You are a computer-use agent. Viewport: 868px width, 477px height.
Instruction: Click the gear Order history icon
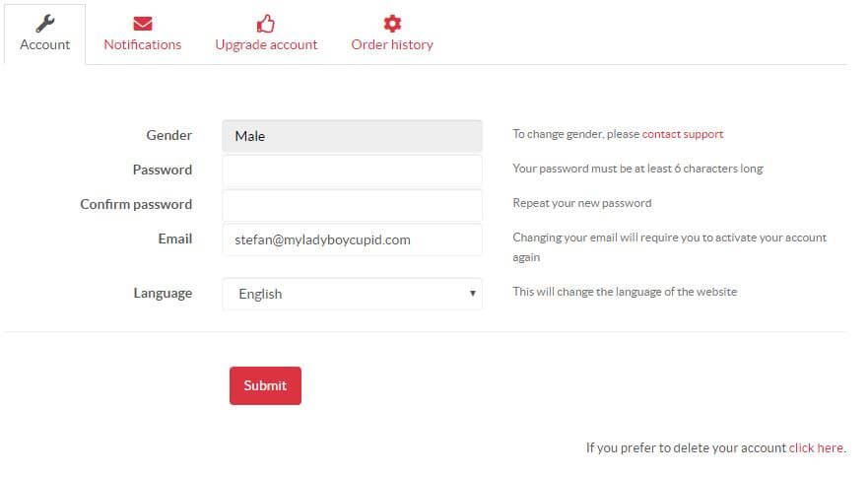click(392, 24)
